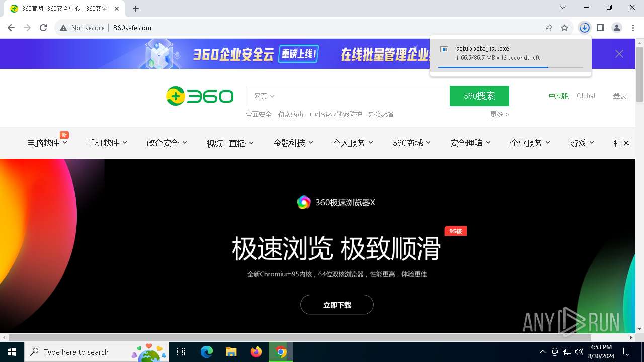This screenshot has width=644, height=362.
Task: Expand the 网页 search type dropdown
Action: [264, 96]
